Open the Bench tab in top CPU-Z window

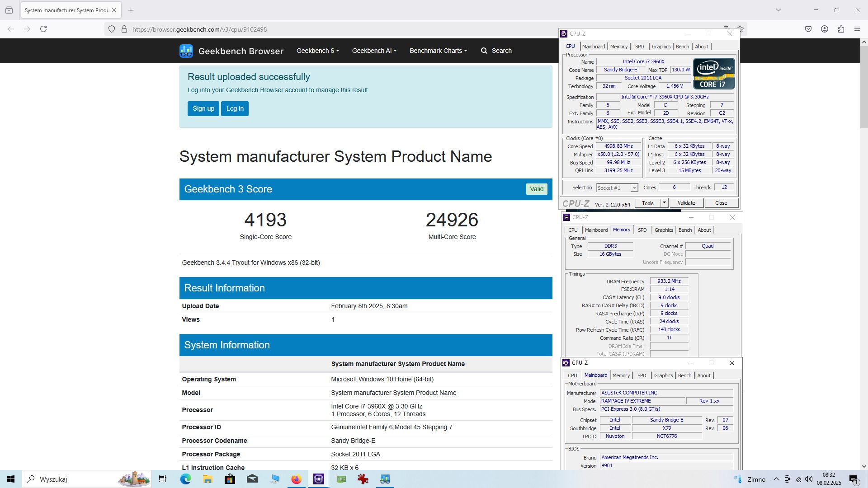point(682,47)
